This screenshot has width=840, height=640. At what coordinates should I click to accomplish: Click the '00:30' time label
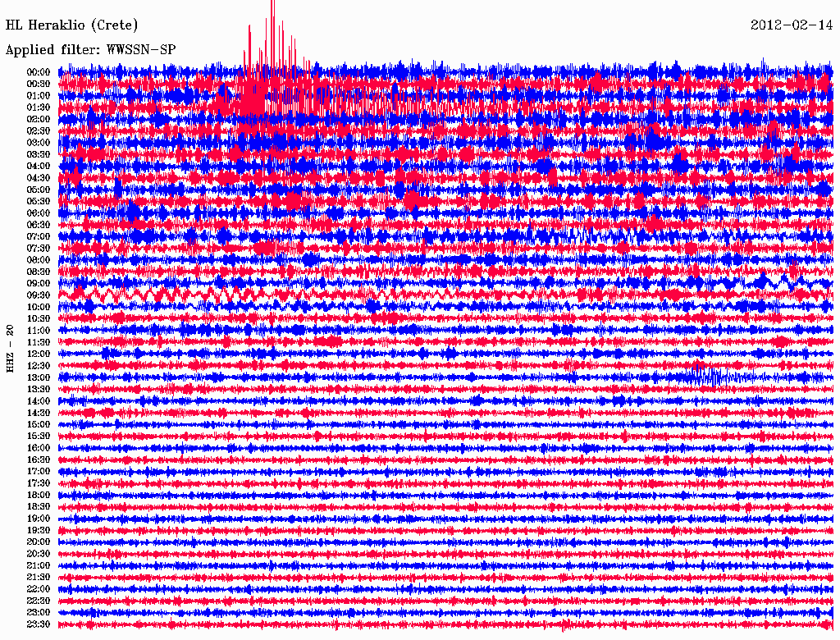pyautogui.click(x=39, y=85)
